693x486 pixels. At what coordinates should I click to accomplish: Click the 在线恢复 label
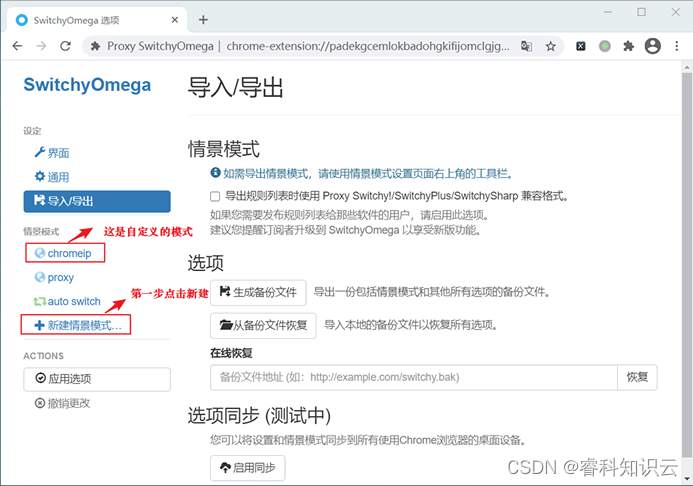click(231, 353)
